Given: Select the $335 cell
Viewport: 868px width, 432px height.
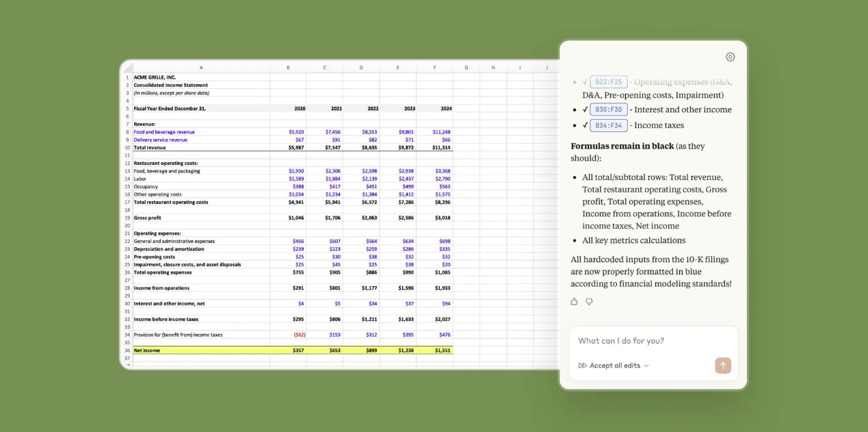Looking at the screenshot, I should coord(434,249).
